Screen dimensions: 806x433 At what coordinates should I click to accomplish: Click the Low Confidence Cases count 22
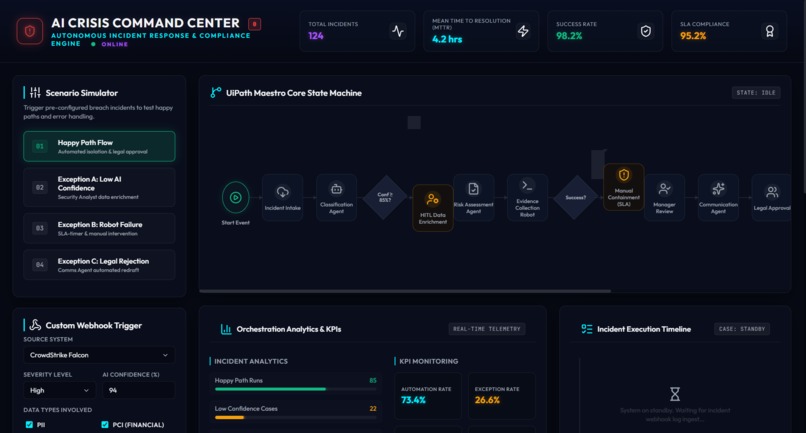point(373,409)
